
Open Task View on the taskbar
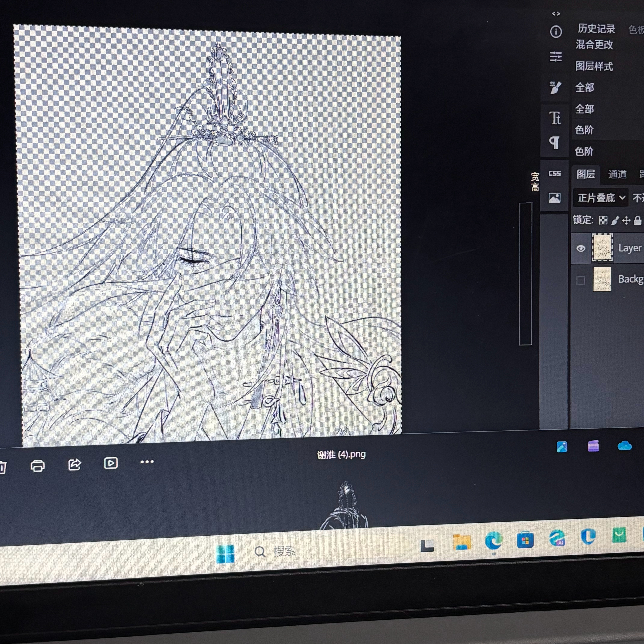pos(427,546)
